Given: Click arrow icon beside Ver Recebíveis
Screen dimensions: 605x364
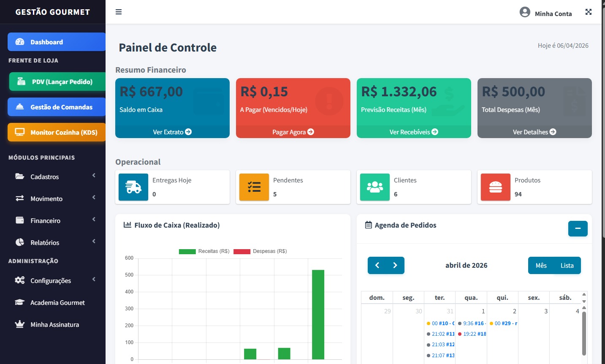Looking at the screenshot, I should click(435, 132).
